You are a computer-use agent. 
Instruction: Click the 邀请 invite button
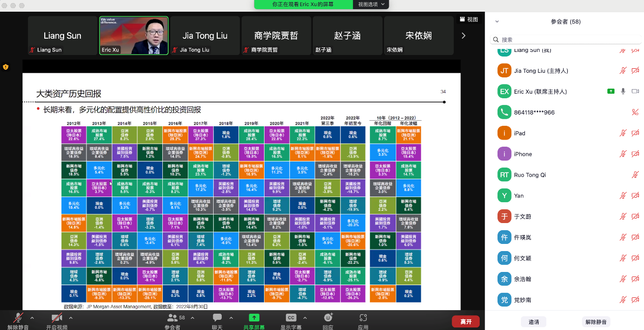534,322
